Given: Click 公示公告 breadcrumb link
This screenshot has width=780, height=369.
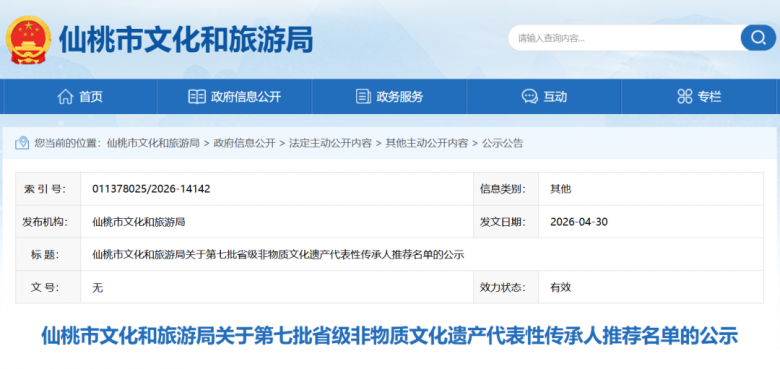Looking at the screenshot, I should point(502,143).
